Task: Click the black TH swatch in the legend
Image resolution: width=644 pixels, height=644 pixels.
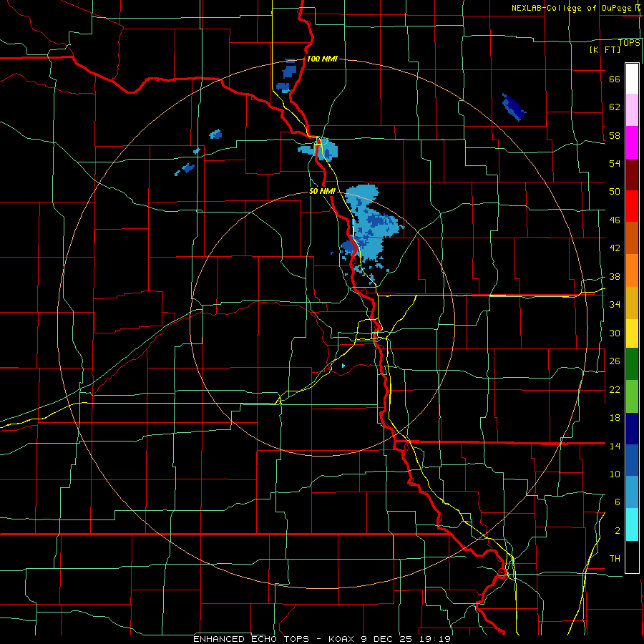Action: 632,557
